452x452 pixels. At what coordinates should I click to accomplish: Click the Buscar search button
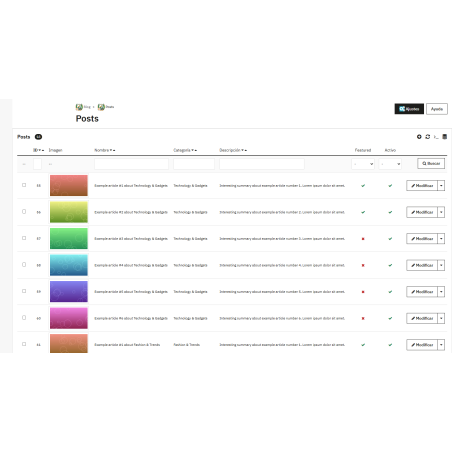(431, 163)
